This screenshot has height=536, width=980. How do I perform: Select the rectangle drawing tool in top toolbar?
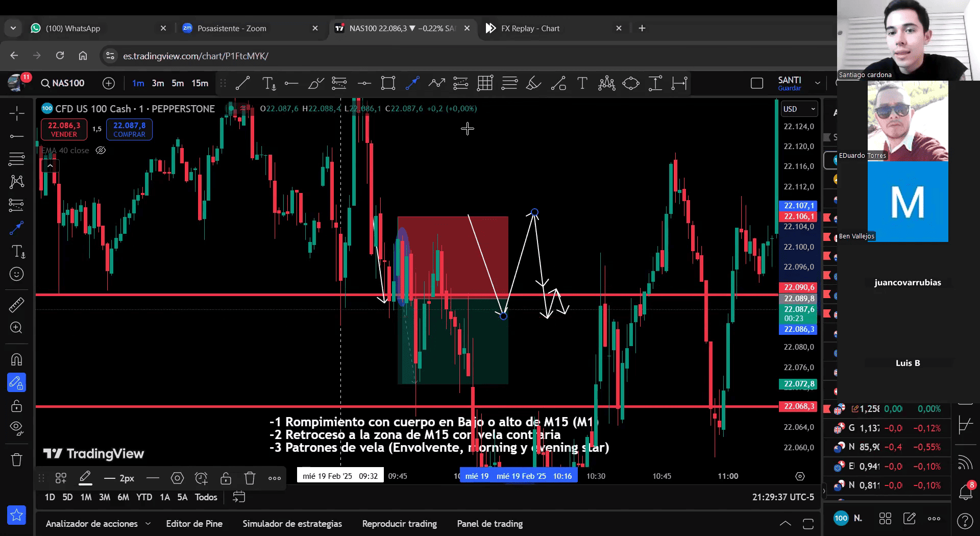388,83
